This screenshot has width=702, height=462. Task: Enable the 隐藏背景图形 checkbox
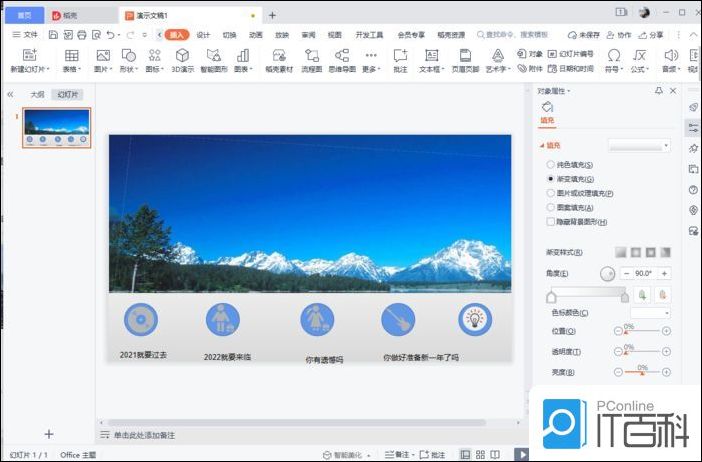(550, 221)
